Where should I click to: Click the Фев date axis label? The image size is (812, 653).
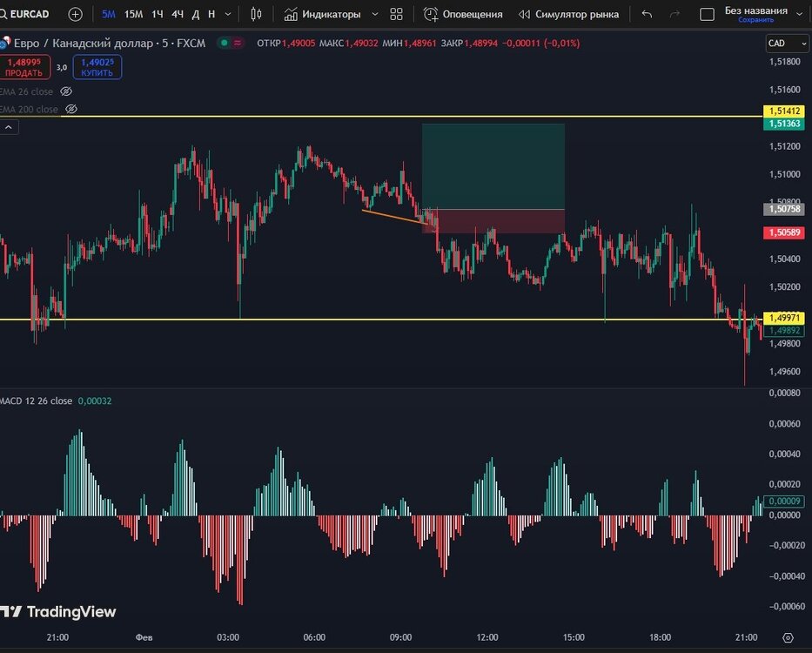point(144,637)
